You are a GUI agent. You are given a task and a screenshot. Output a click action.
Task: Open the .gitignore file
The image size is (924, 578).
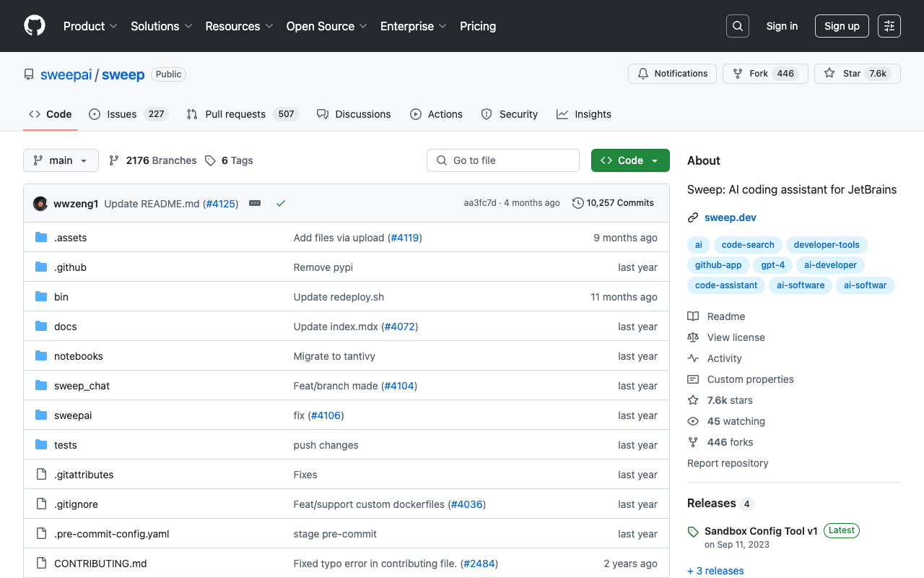tap(76, 504)
